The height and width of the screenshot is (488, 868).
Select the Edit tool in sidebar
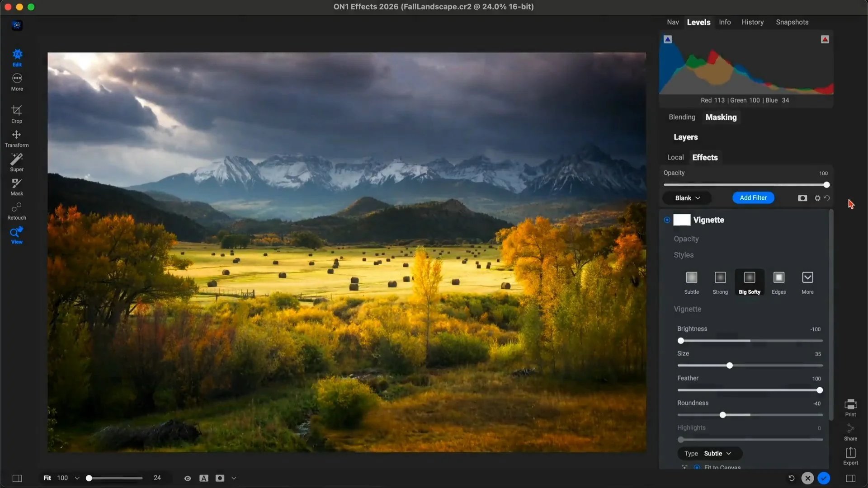coord(17,58)
